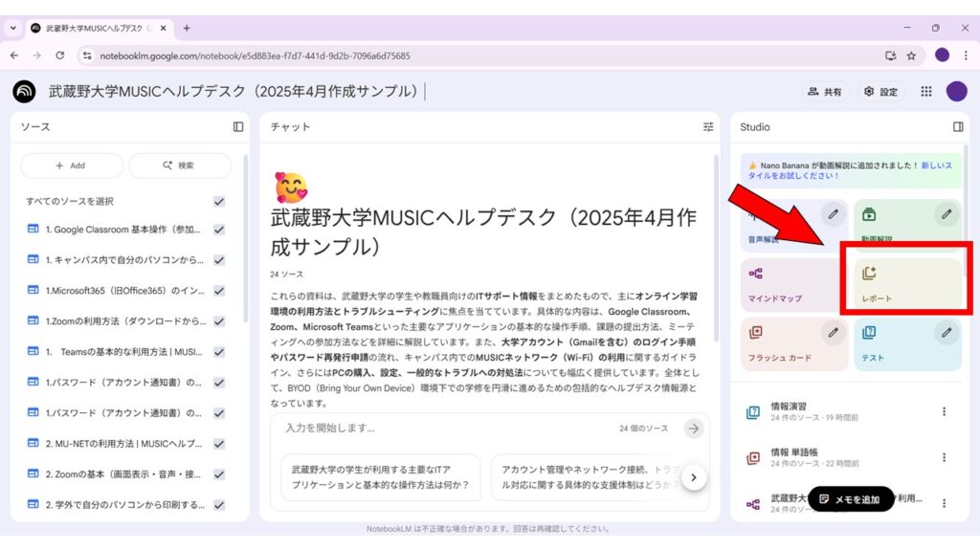Open the browser tab search dropdown

13,28
